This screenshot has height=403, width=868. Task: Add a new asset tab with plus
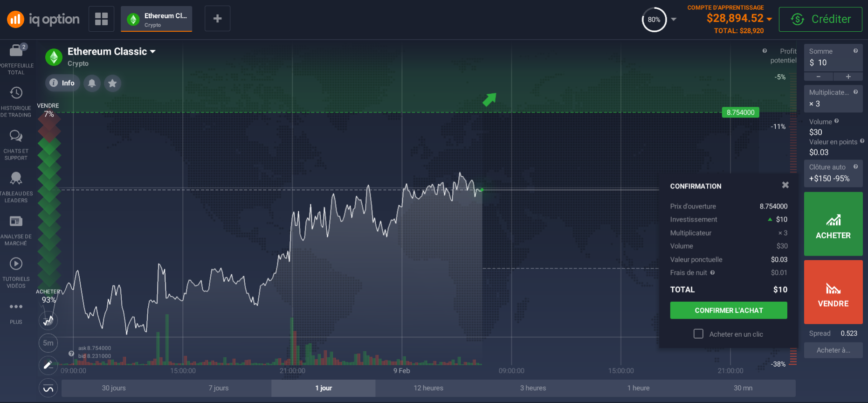pyautogui.click(x=217, y=19)
